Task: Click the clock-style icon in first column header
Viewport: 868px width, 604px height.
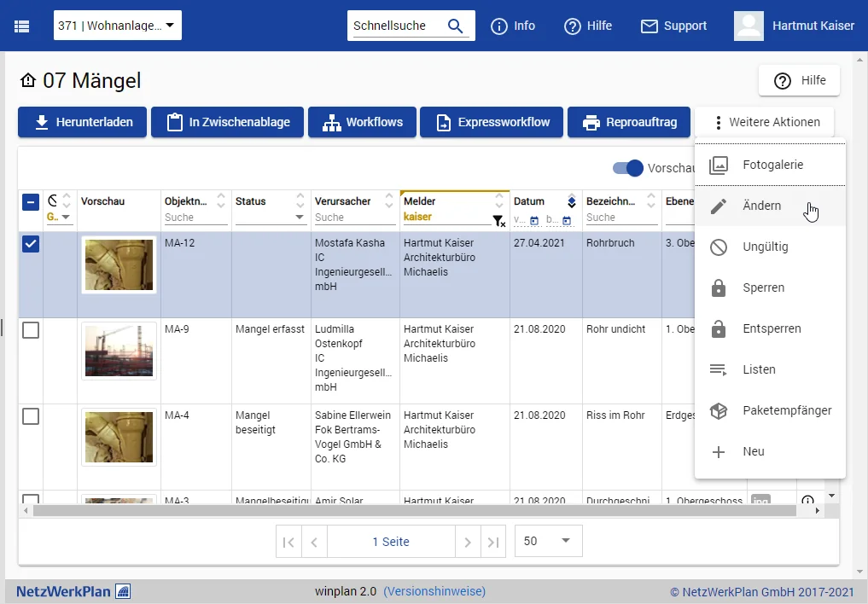Action: 53,200
